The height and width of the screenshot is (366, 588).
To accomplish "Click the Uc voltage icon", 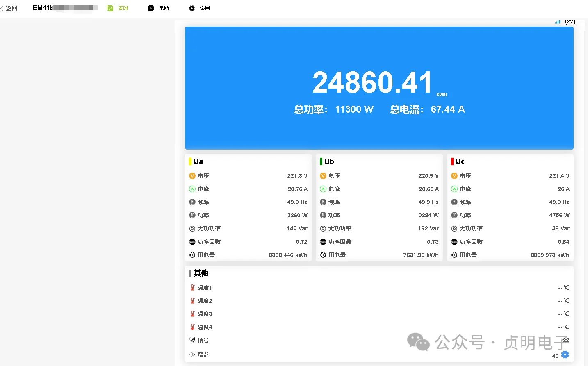I will tap(454, 176).
